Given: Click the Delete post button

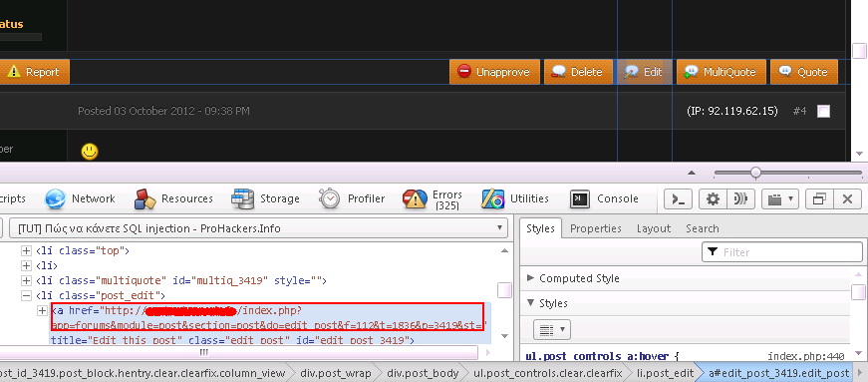Looking at the screenshot, I should tap(578, 72).
